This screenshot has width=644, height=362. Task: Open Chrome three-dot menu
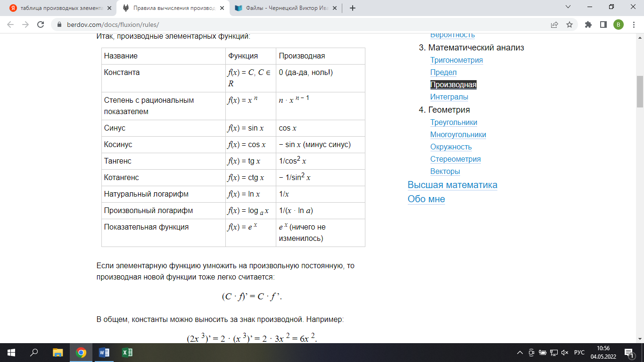[633, 25]
